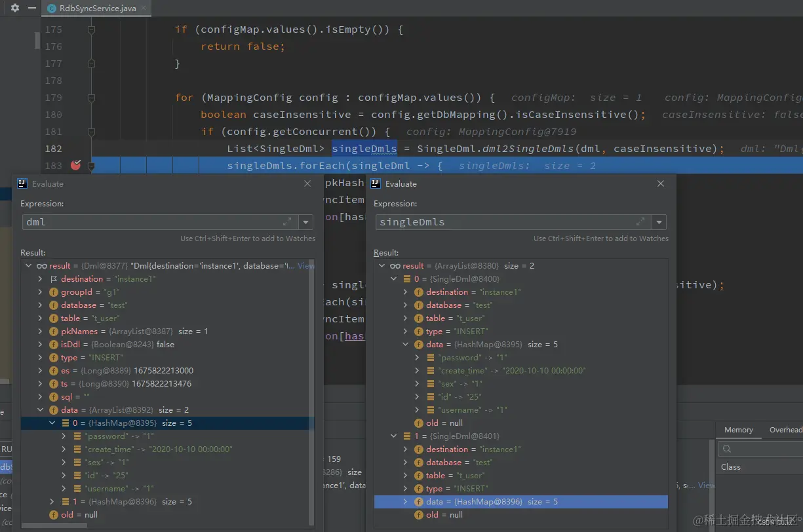
Task: Open expression history dropdown in dml dialog
Action: (305, 222)
